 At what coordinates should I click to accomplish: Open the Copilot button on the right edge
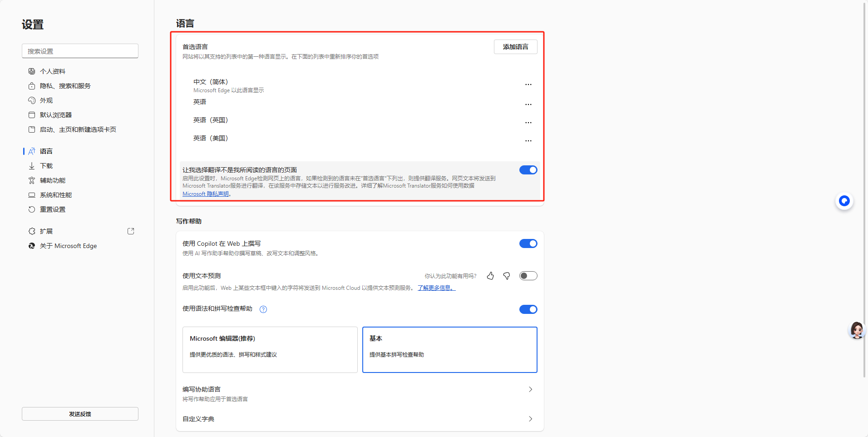point(844,201)
